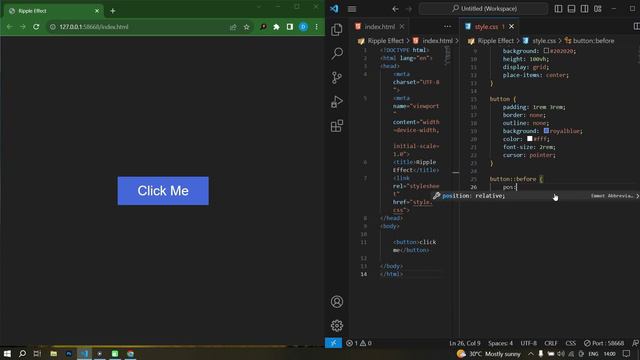Switch to VS Code from the taskbar
Viewport: 640px width, 360px height.
pyautogui.click(x=84, y=353)
